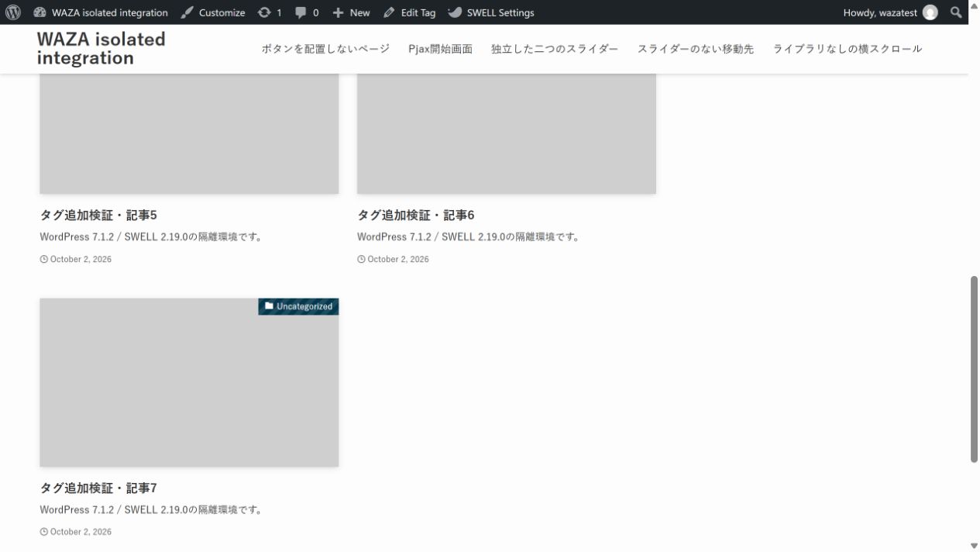Go to the スライダーのない移動先 nav item

[696, 49]
